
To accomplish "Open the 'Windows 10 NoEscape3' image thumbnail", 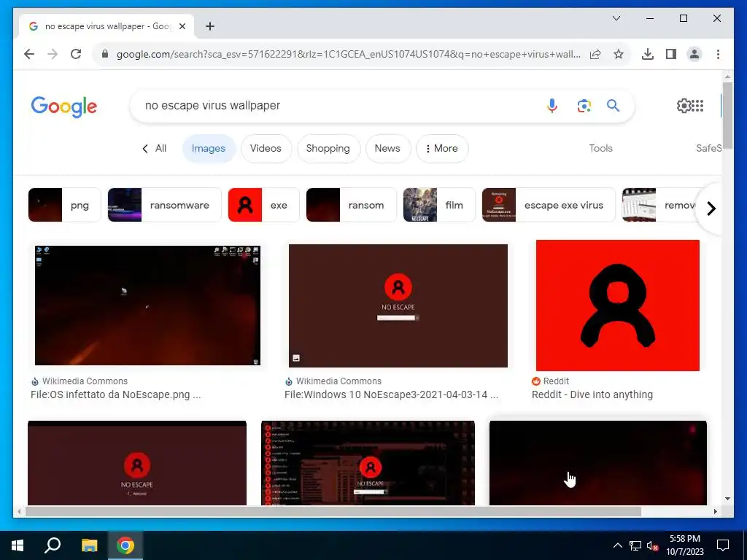I will [x=398, y=306].
